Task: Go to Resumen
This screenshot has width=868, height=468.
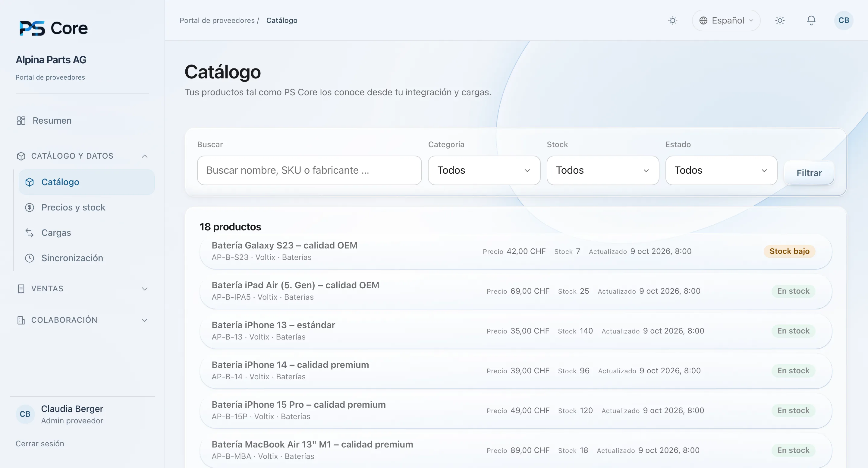Action: 82,121
